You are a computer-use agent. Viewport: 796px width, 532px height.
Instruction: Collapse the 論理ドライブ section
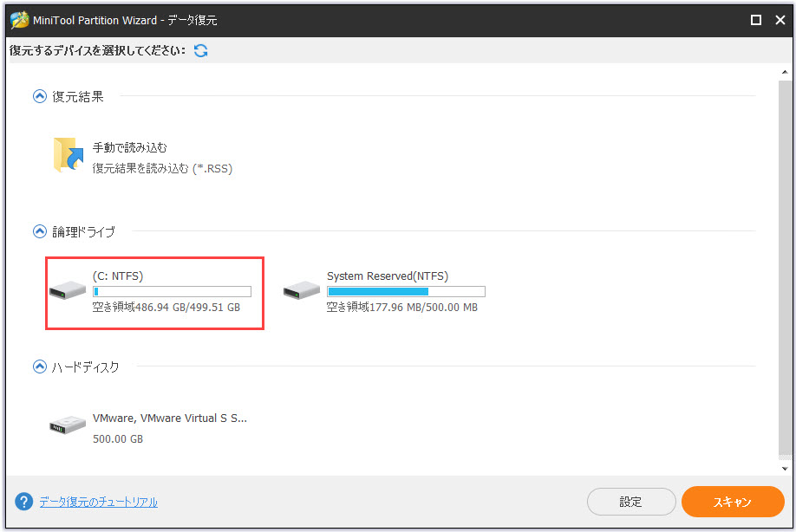[x=40, y=231]
